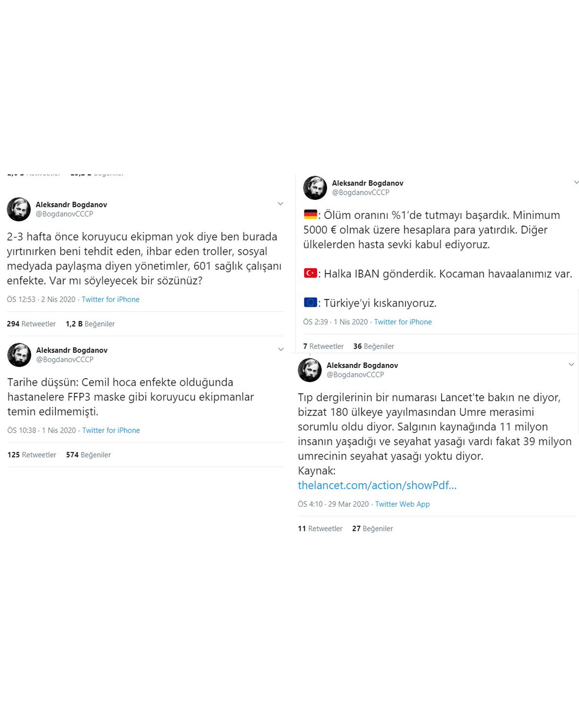This screenshot has width=579, height=728.
Task: Open avatar on the 'Tarihe düşsün' tweet
Action: pyautogui.click(x=19, y=355)
